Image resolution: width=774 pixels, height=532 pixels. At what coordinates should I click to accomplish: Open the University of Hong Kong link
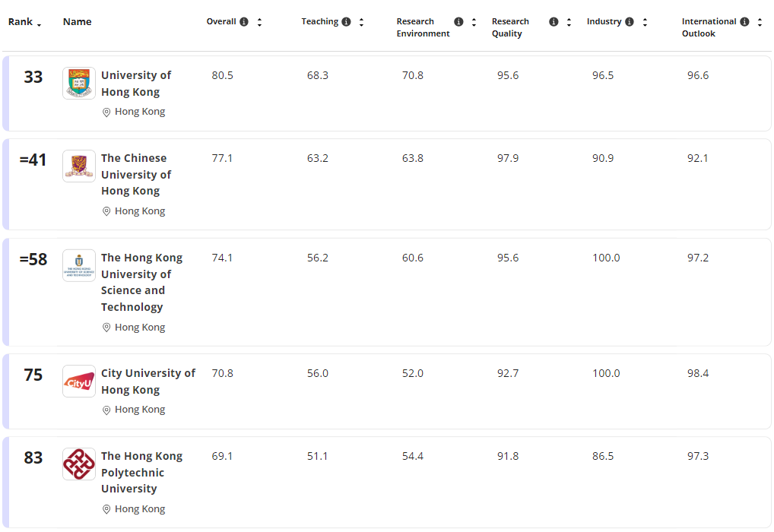point(136,84)
